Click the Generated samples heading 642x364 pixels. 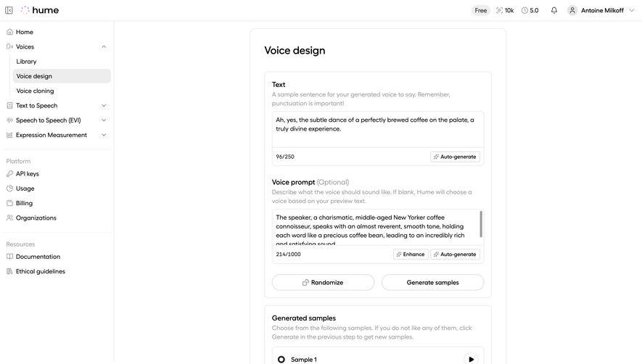click(304, 318)
